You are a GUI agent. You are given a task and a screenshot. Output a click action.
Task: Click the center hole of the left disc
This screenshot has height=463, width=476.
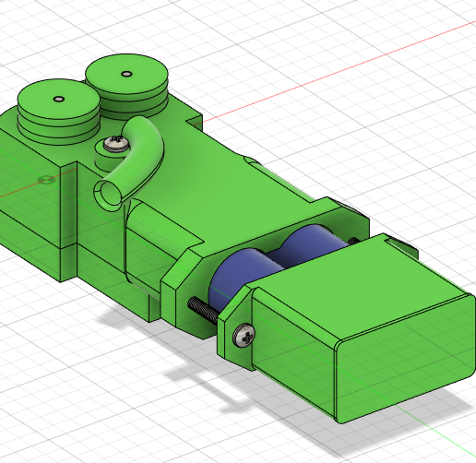click(58, 99)
